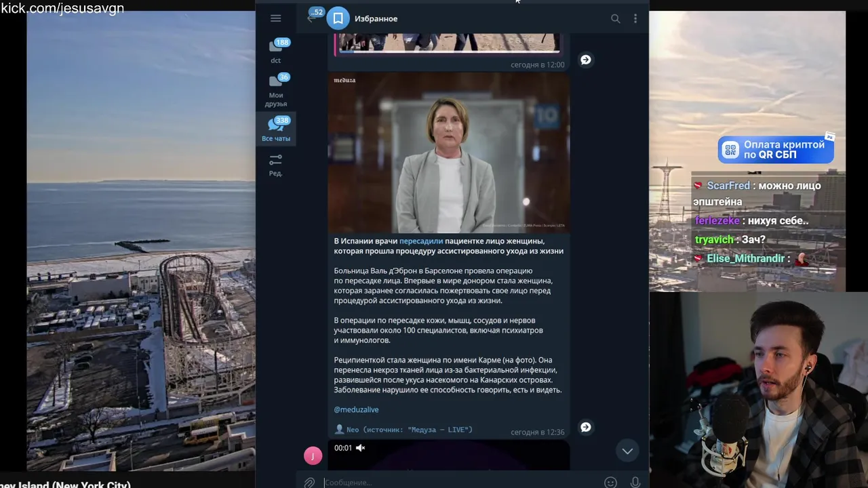Search in the Избранное chat
This screenshot has height=488, width=868.
click(x=615, y=19)
